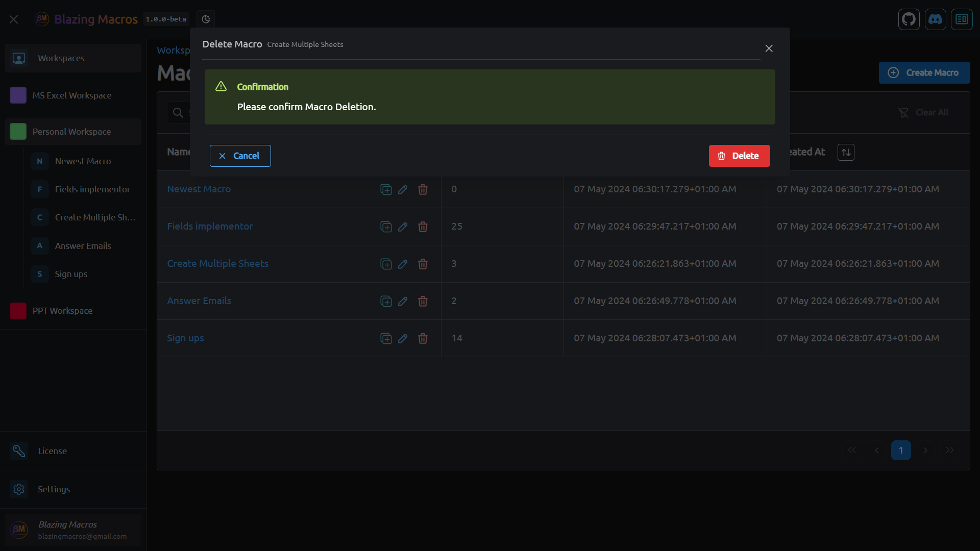Confirm deletion with the red Delete button
Viewport: 980px width, 551px height.
739,156
